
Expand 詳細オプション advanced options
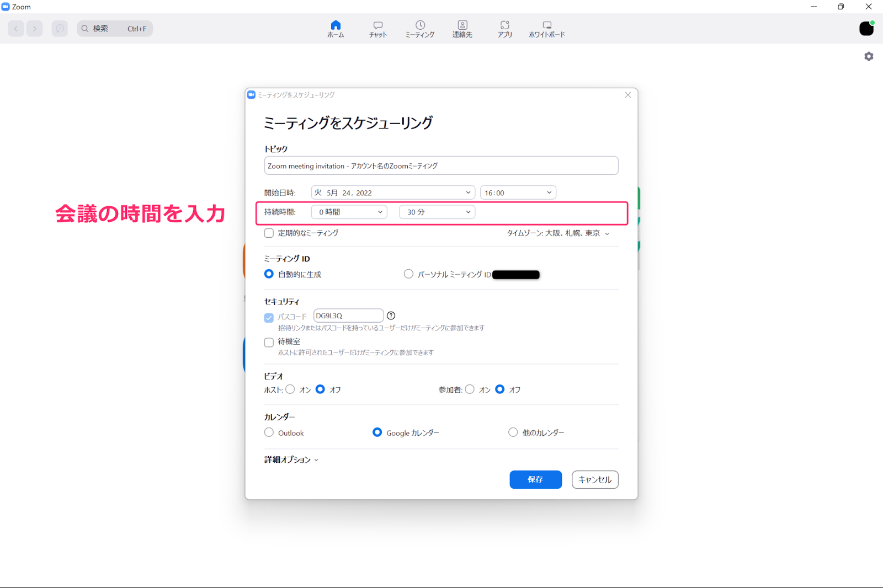[291, 459]
